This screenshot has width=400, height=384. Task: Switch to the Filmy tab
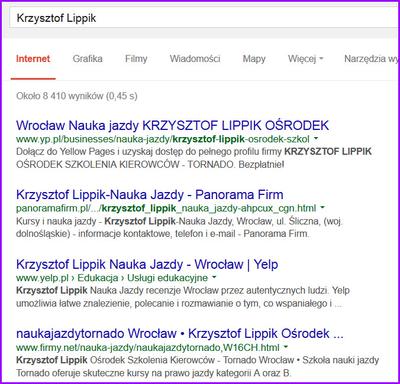136,59
